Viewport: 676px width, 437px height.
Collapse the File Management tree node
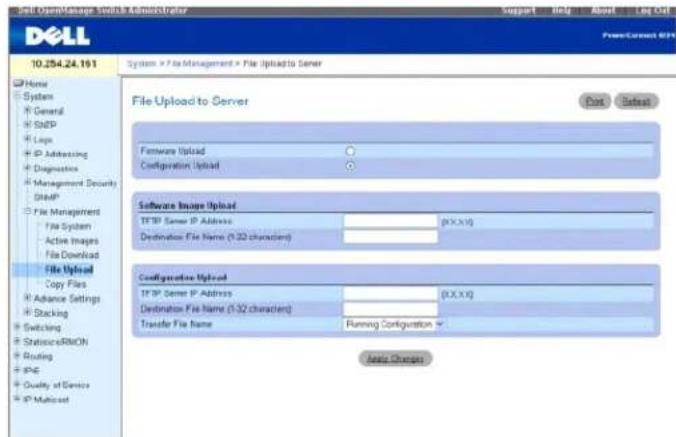28,211
